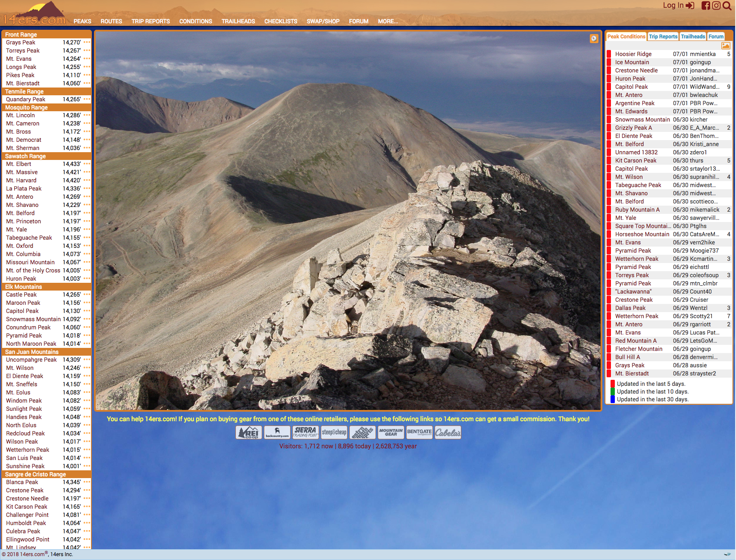Screen dimensions: 736x560
Task: Open the dots menu for Mt. Lincoln
Action: [x=87, y=115]
